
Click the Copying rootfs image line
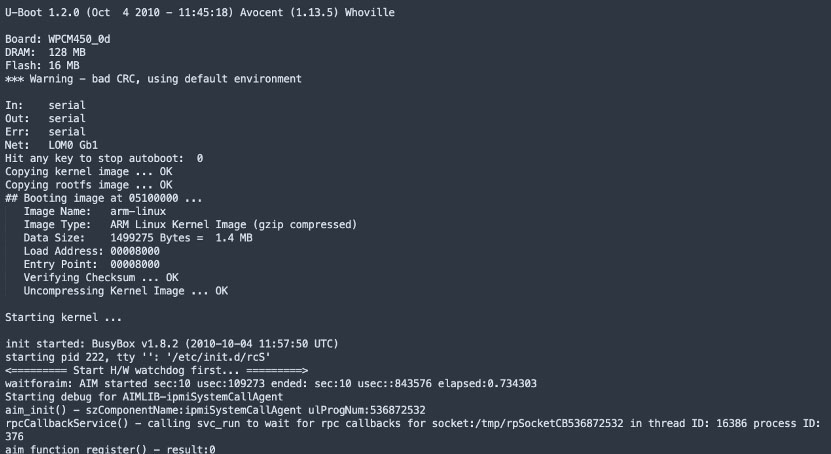89,185
